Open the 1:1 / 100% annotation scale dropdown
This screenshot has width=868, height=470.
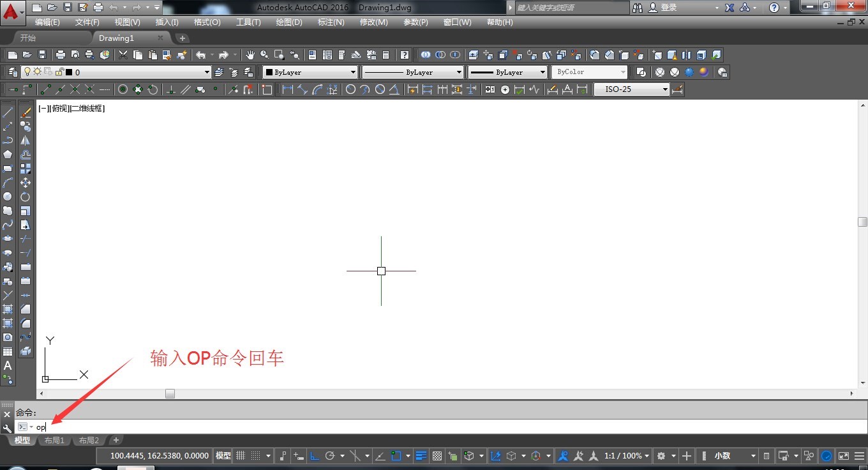click(627, 456)
